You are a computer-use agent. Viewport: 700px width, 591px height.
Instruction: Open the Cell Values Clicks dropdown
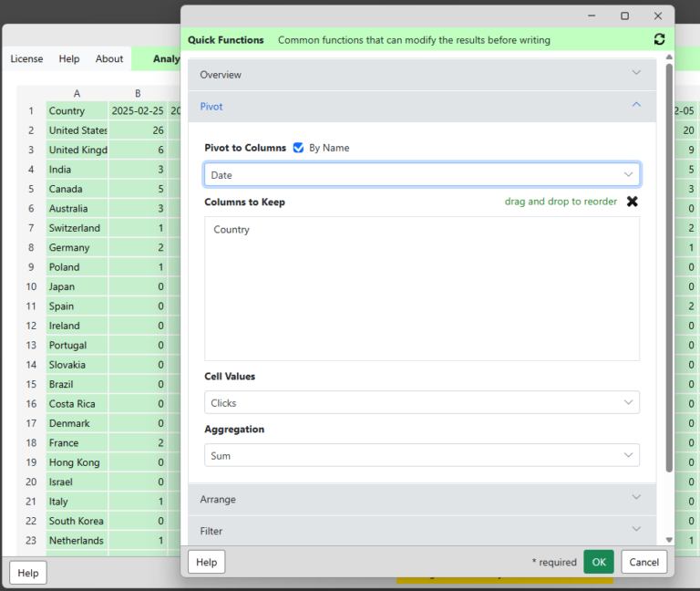tap(422, 402)
